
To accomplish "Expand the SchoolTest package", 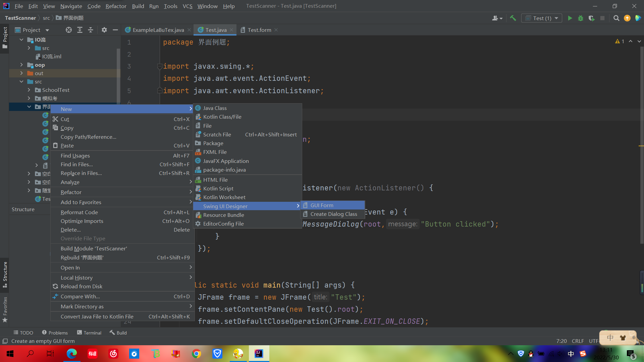I will pyautogui.click(x=29, y=90).
